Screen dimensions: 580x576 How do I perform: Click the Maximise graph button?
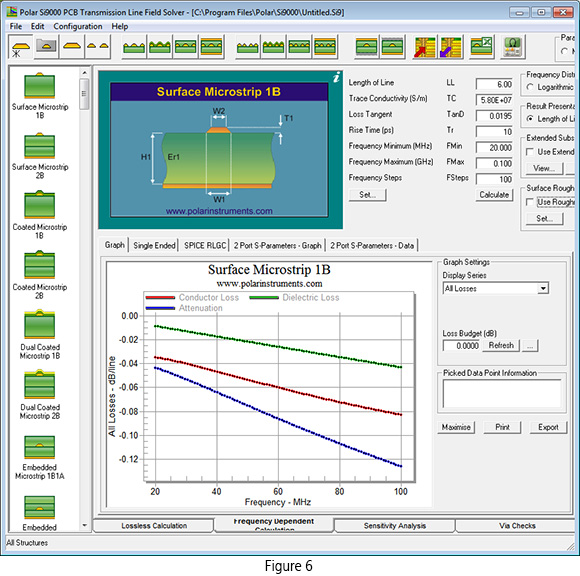[456, 427]
